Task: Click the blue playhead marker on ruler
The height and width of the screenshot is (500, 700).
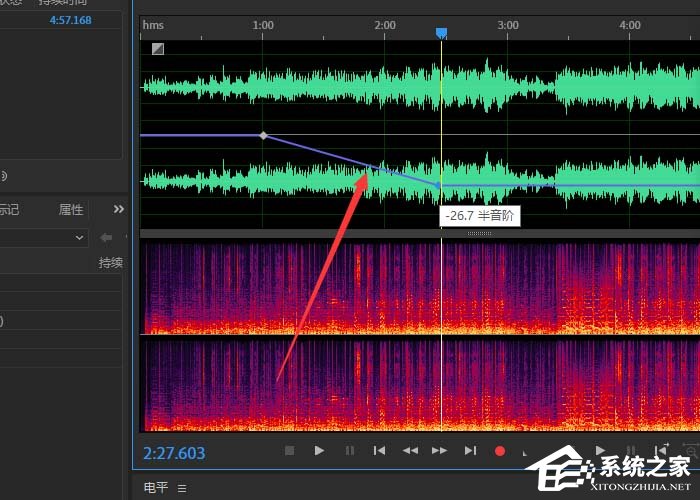Action: click(x=441, y=33)
